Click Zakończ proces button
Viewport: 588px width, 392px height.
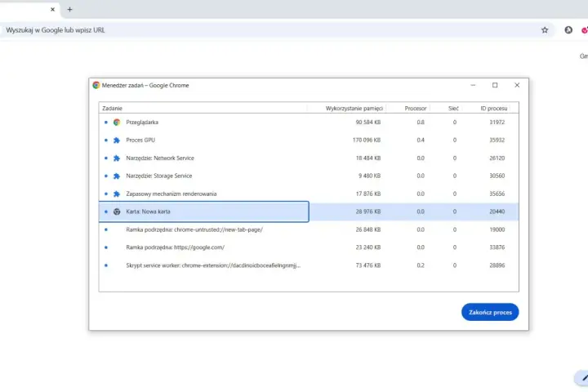[x=490, y=312]
